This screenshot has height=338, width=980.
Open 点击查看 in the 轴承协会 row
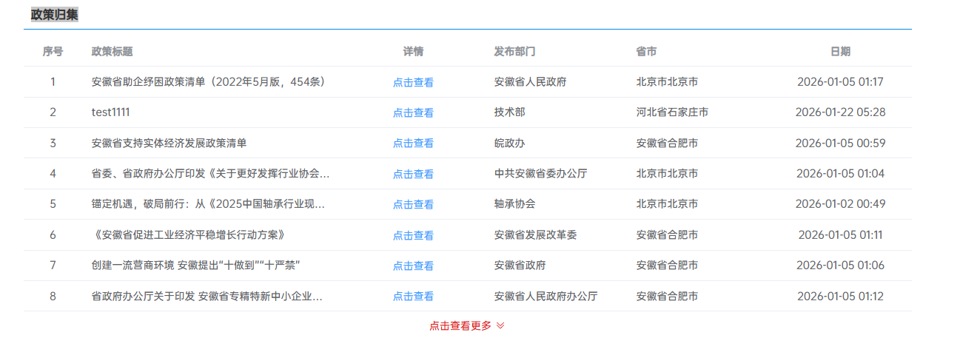point(413,204)
